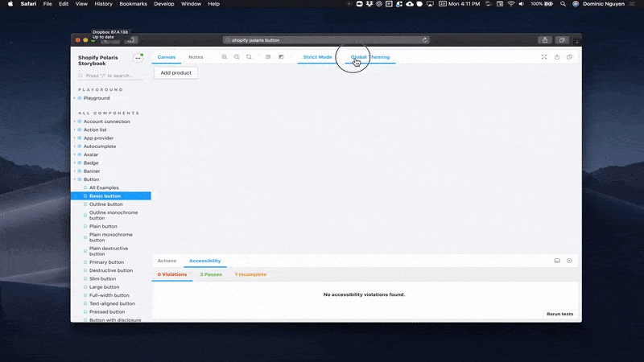Focus the Storybook search field
The width and height of the screenshot is (644, 362).
click(111, 76)
